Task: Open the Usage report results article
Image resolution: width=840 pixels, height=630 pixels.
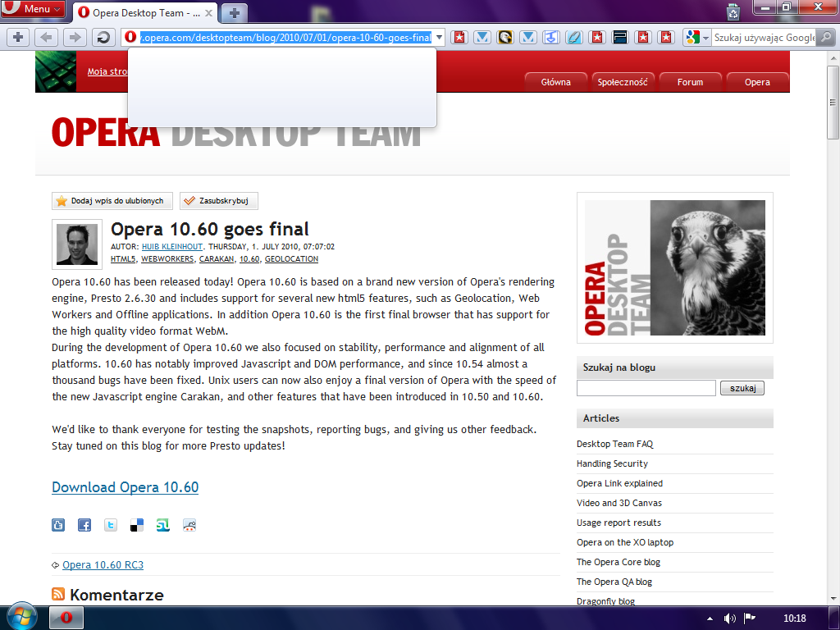Action: point(619,523)
